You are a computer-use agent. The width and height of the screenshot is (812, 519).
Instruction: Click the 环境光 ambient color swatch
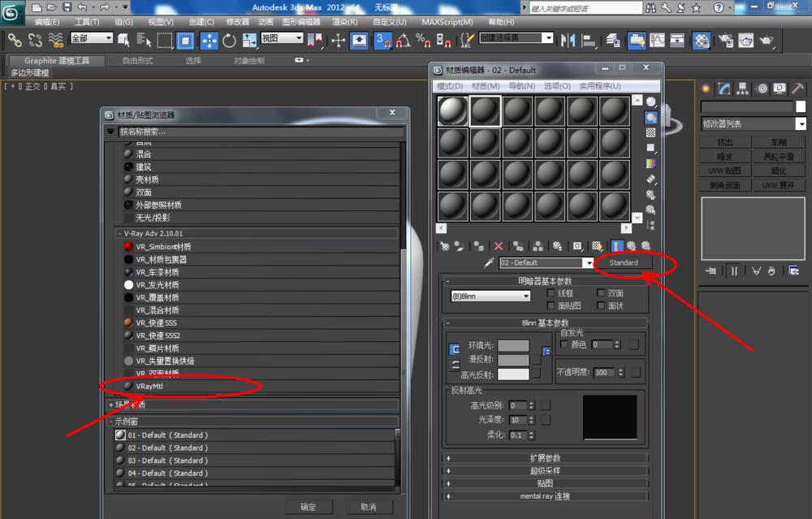513,345
